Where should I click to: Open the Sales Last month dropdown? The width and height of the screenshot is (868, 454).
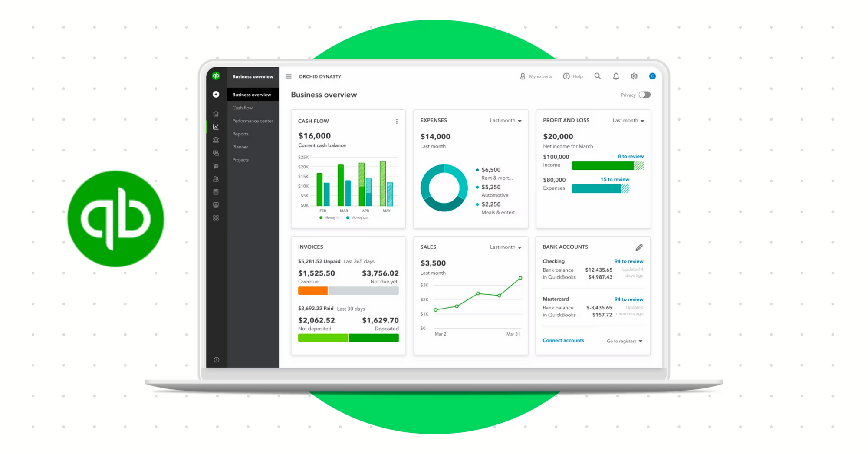(x=506, y=247)
